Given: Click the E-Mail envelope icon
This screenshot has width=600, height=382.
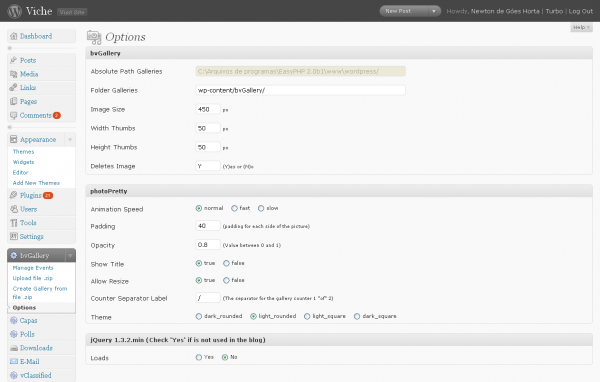Looking at the screenshot, I should point(14,361).
